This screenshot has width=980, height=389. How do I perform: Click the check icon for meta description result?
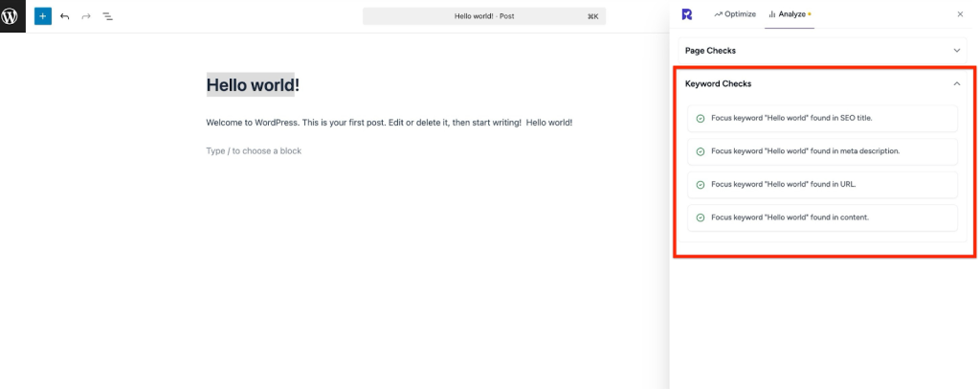(x=701, y=151)
